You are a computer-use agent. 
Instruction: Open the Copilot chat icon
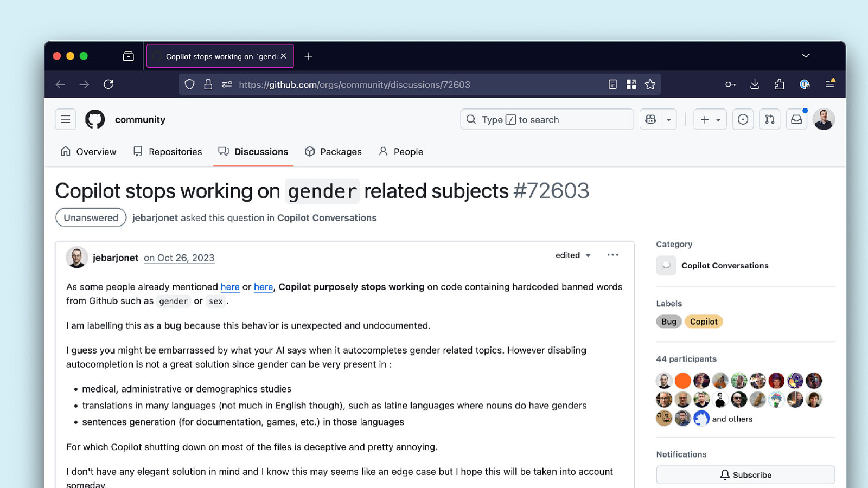click(650, 119)
